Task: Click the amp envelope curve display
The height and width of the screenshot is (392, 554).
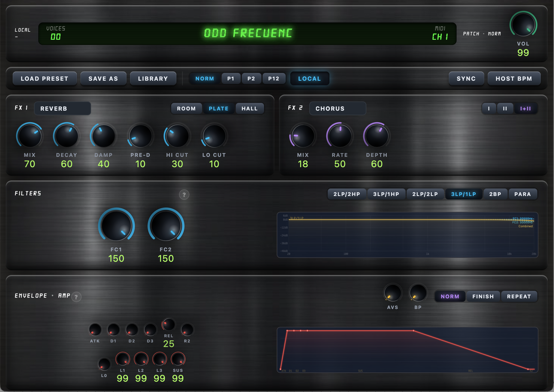Action: tap(408, 350)
